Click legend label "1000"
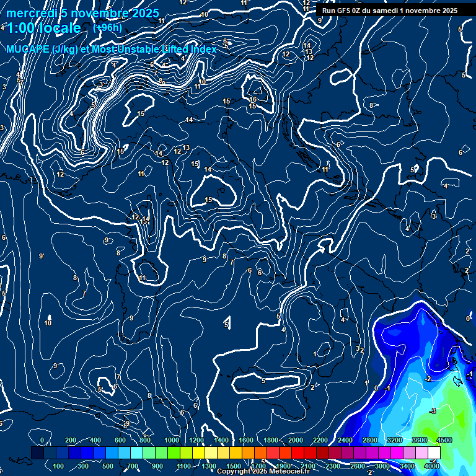476x476 pixels. pos(172,440)
